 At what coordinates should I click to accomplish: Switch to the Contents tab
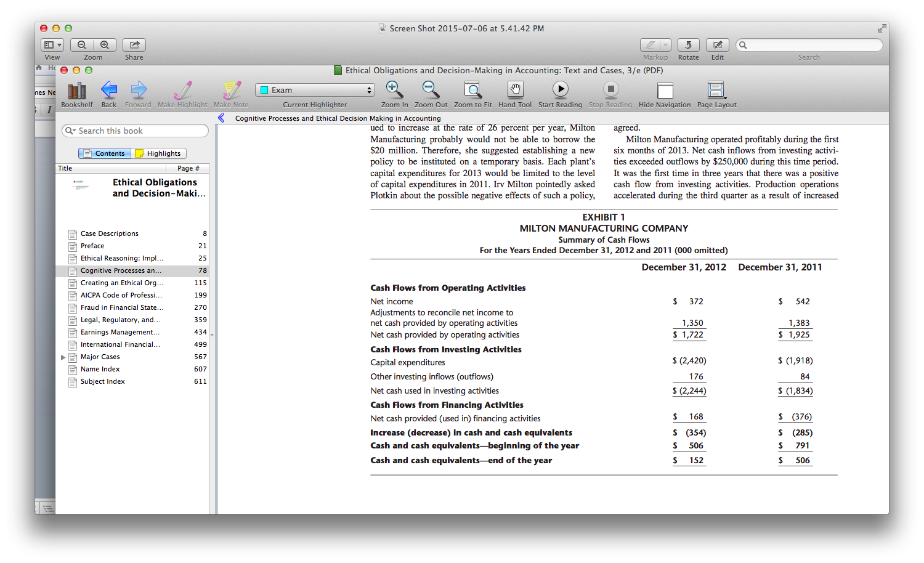pyautogui.click(x=105, y=153)
